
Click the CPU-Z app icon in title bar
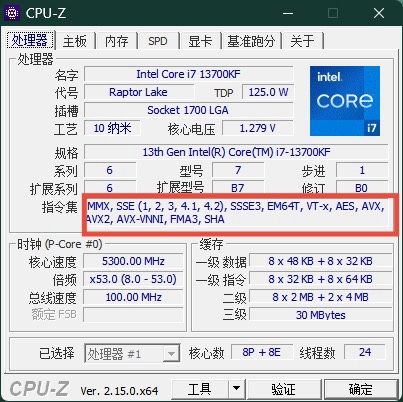12,13
